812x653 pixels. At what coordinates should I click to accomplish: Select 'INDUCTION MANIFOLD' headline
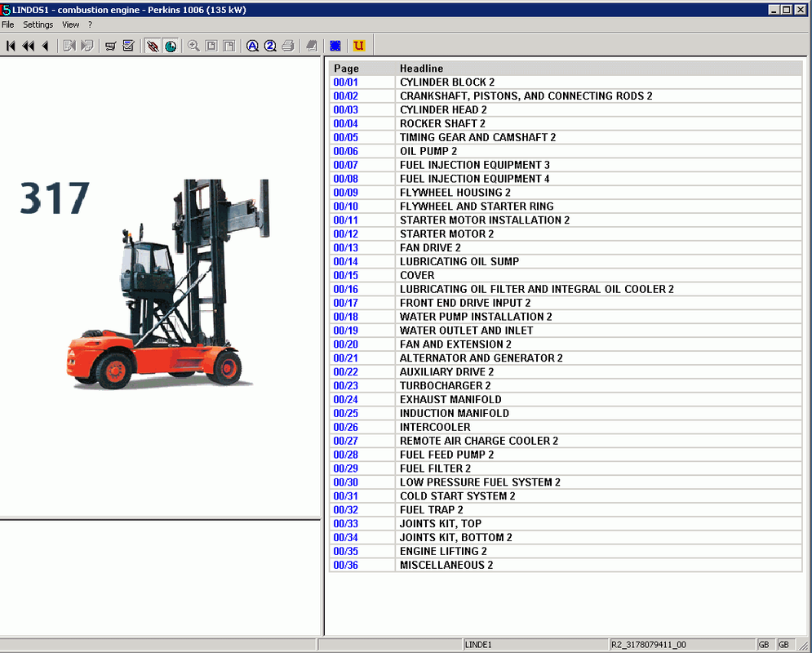click(455, 413)
